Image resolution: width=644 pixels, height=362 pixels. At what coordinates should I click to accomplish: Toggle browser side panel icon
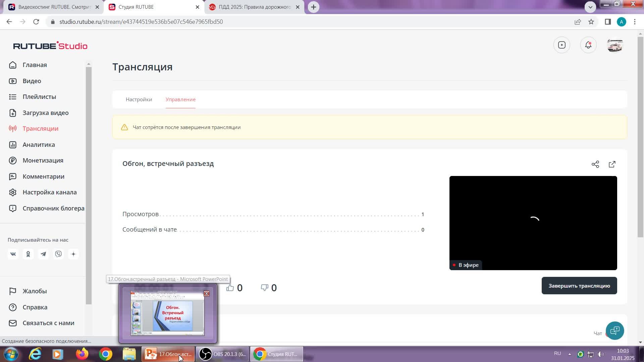608,22
